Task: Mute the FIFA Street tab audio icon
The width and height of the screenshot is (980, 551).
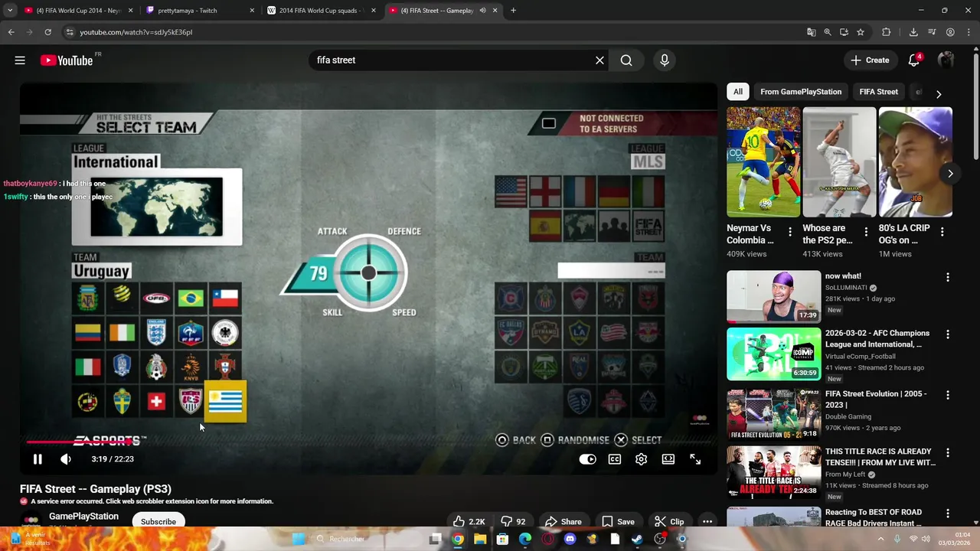Action: [x=482, y=11]
